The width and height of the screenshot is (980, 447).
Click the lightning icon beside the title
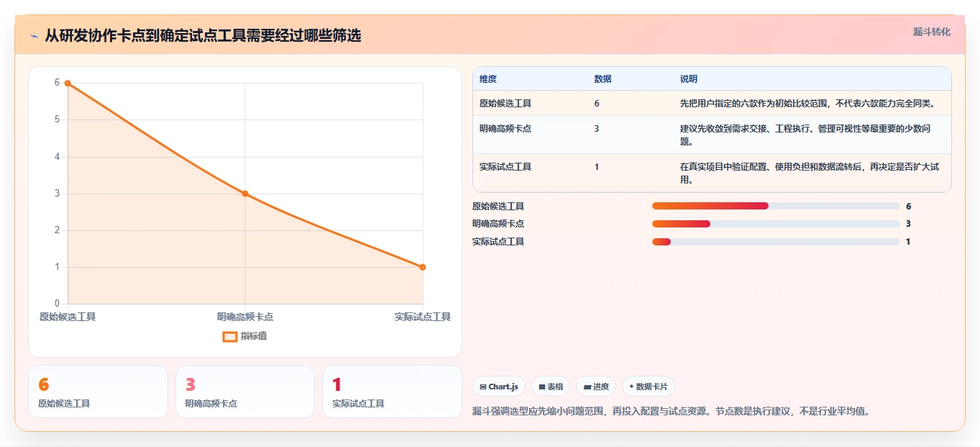point(34,36)
